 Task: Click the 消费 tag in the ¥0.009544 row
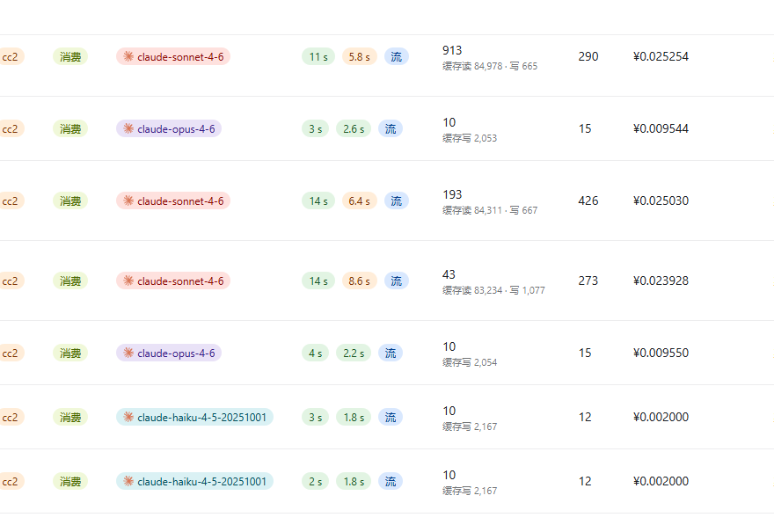(x=70, y=128)
